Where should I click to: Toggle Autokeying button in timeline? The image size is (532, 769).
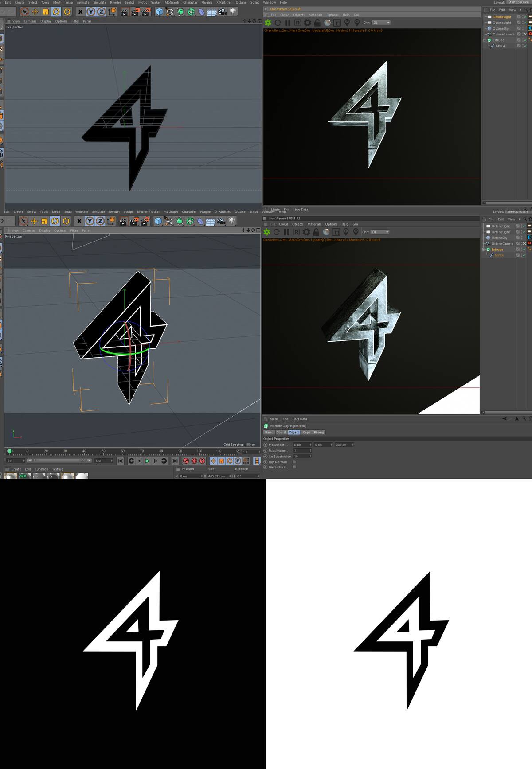pyautogui.click(x=194, y=461)
